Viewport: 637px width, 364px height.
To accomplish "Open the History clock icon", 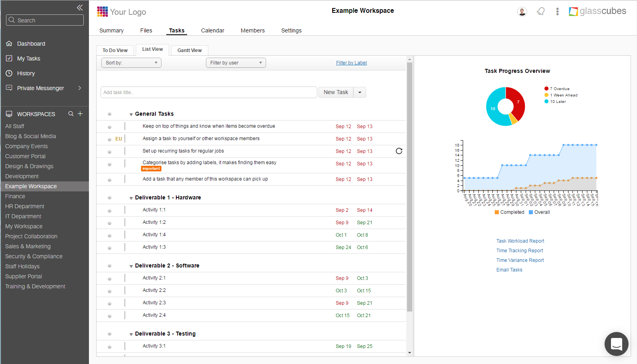I will (9, 73).
